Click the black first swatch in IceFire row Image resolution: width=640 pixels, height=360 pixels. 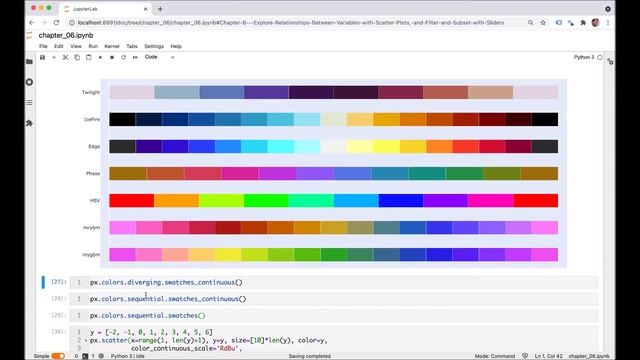click(x=122, y=119)
